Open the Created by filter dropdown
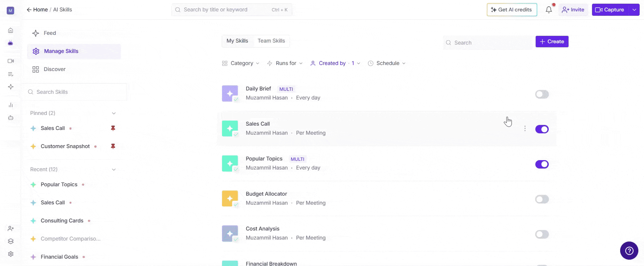Image resolution: width=644 pixels, height=266 pixels. pyautogui.click(x=335, y=63)
